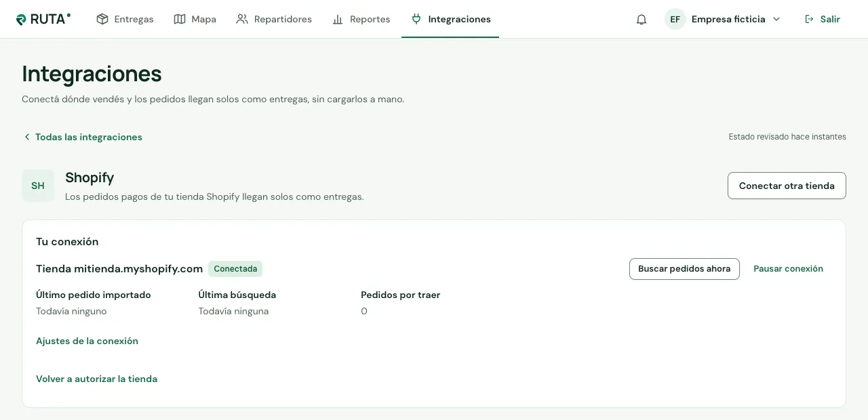This screenshot has width=868, height=420.
Task: Click Tienda mitienda.myshopify.com text
Action: tap(119, 269)
